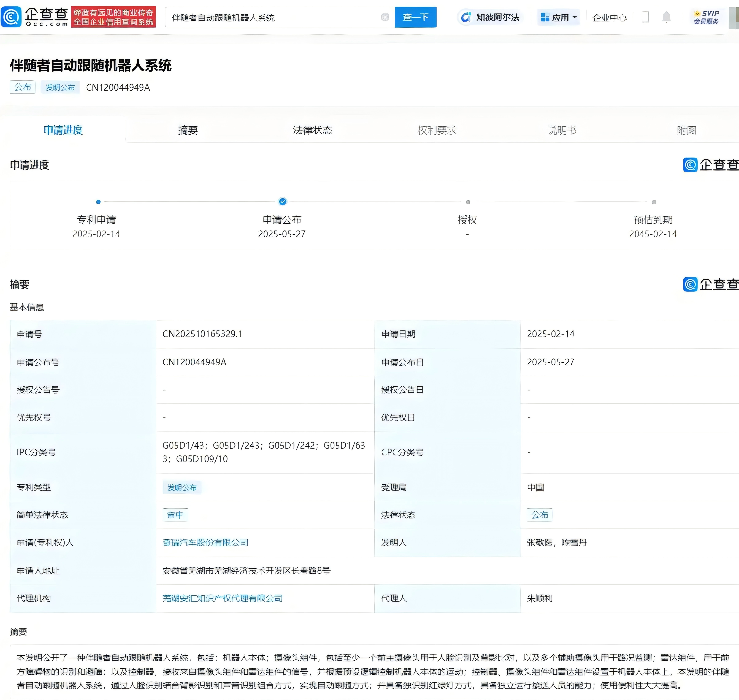Click the checked 申请公布 progress marker
The image size is (739, 700).
(x=283, y=202)
